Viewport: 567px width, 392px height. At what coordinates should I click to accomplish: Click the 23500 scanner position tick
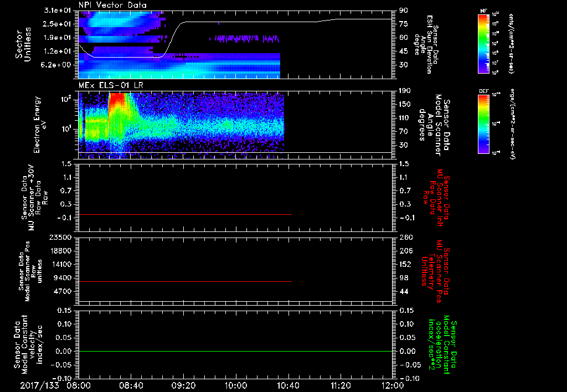point(60,237)
